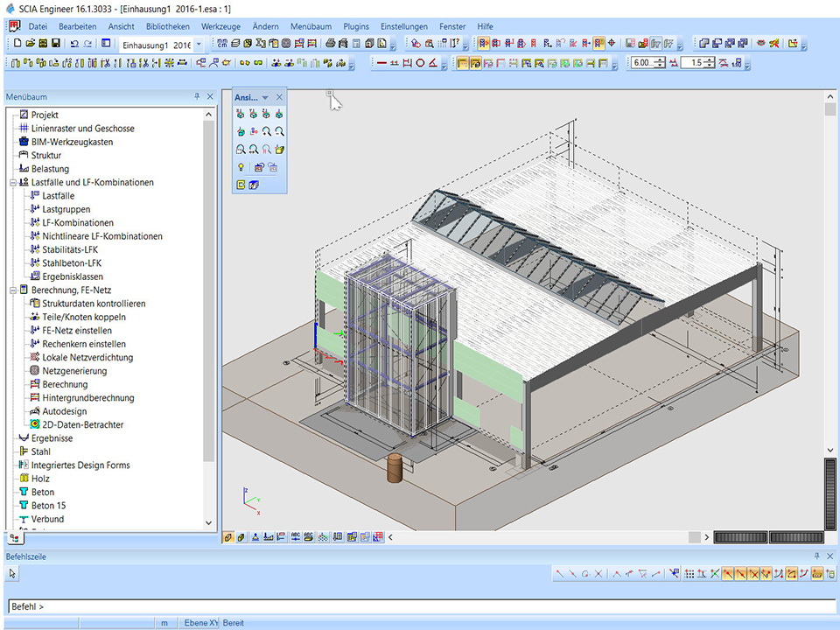840x630 pixels.
Task: Click the Save diskette icon
Action: pyautogui.click(x=56, y=43)
